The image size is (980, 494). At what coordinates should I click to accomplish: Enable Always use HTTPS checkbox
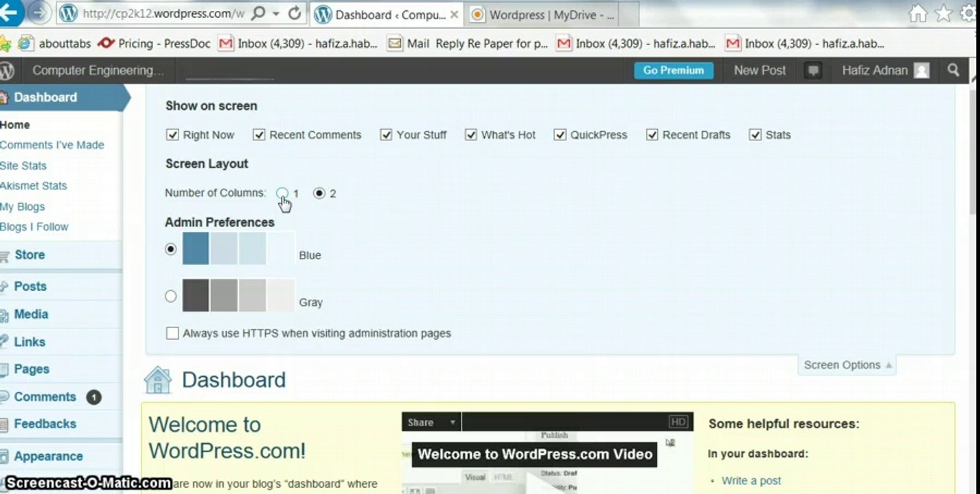click(172, 333)
